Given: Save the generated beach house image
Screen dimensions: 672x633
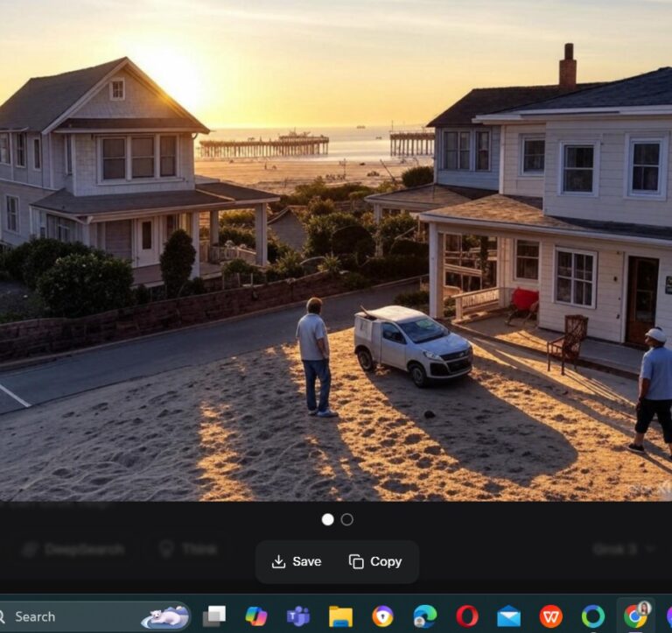Looking at the screenshot, I should [296, 562].
